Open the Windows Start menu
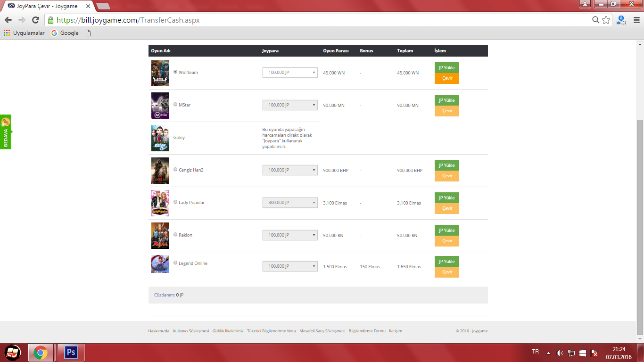Viewport: 644px width, 362px height. point(12,353)
